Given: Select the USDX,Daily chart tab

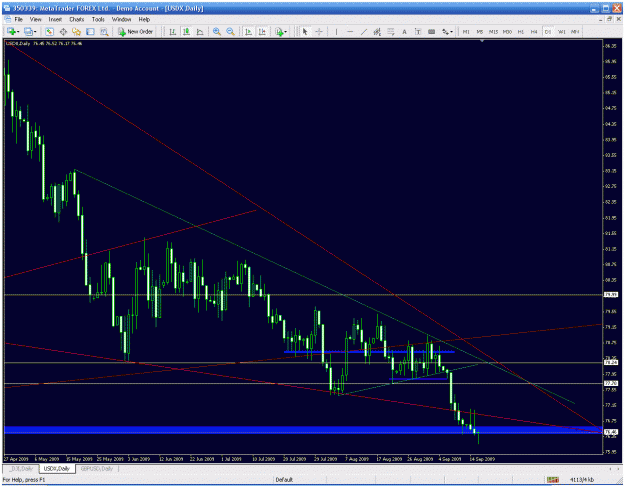Looking at the screenshot, I should coord(56,469).
